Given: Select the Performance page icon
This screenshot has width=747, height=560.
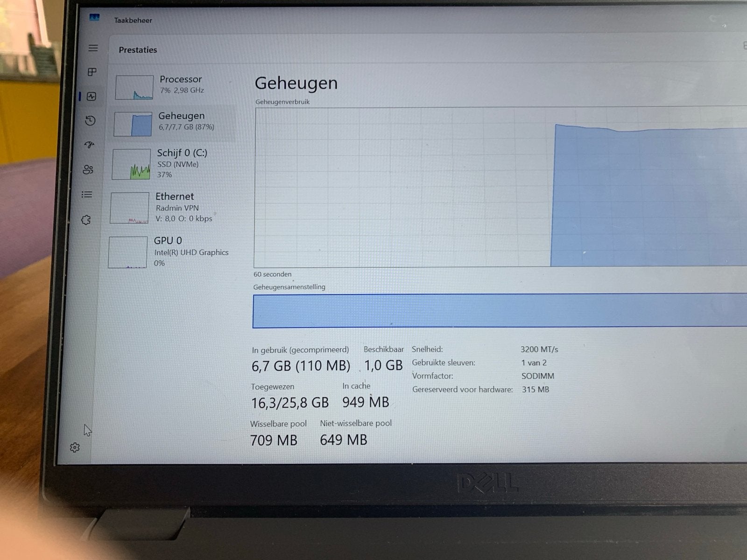Looking at the screenshot, I should (x=92, y=97).
